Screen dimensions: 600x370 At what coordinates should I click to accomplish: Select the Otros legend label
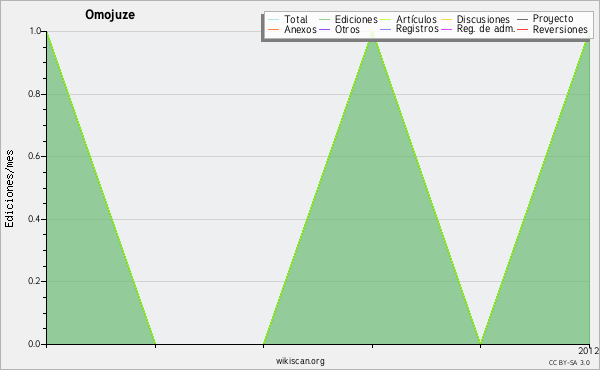pyautogui.click(x=347, y=29)
